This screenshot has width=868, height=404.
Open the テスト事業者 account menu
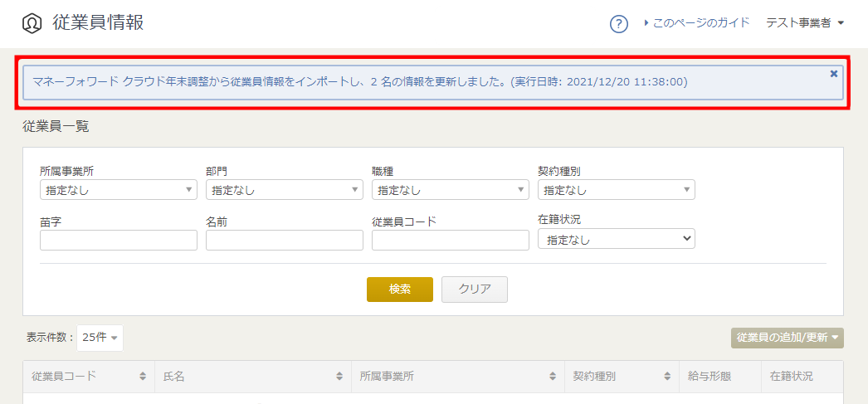[804, 23]
